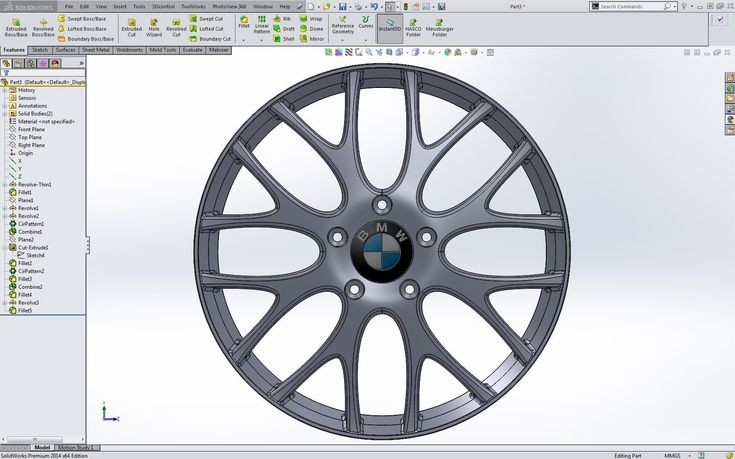Click the feature tree filter field
735x459 pixels.
coord(43,73)
